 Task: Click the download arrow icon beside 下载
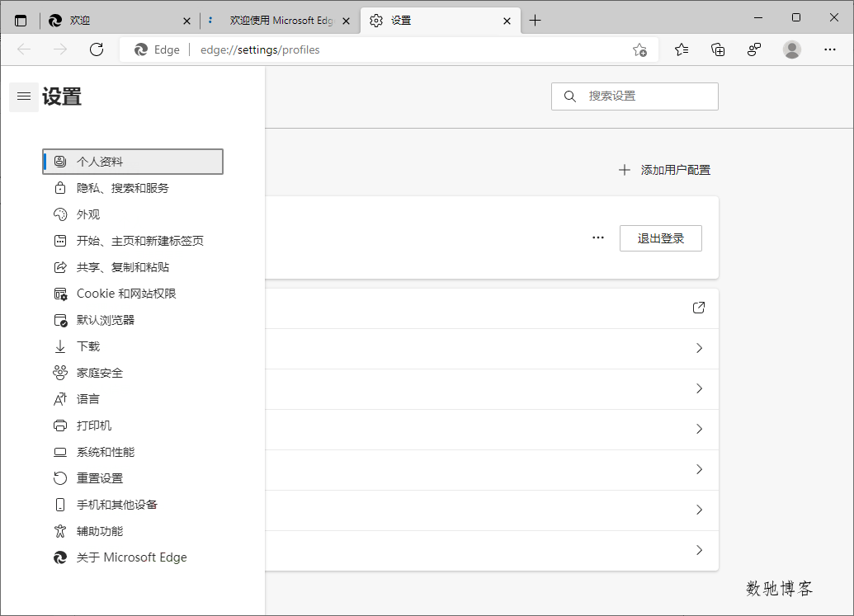pyautogui.click(x=60, y=346)
